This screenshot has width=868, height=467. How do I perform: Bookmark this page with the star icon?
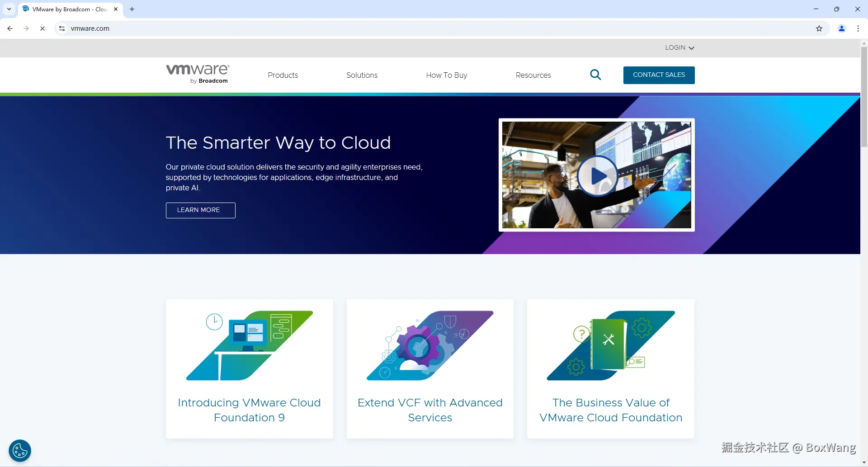coord(819,28)
